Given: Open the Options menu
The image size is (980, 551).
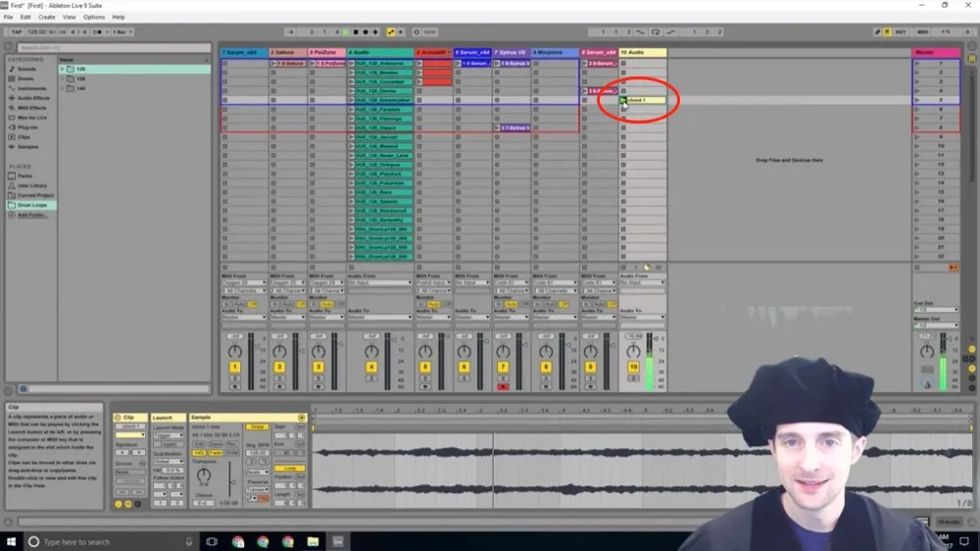Looking at the screenshot, I should pos(94,17).
